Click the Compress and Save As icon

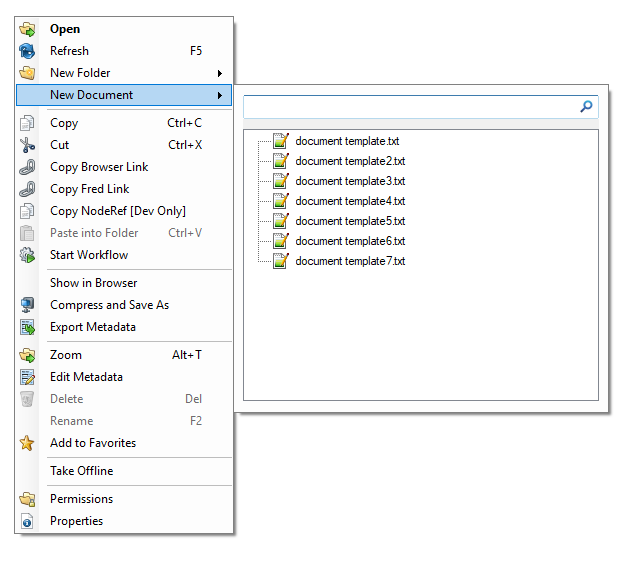pos(27,305)
